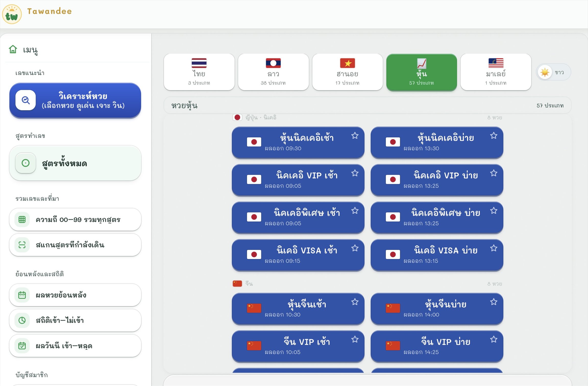Toggle star on นิคเคอิ VIP เช้า

click(355, 173)
